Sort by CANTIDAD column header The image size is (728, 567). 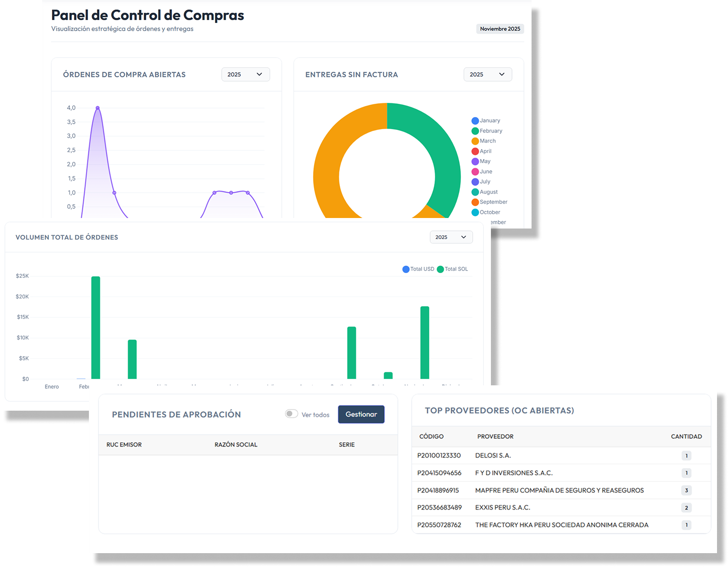[686, 436]
